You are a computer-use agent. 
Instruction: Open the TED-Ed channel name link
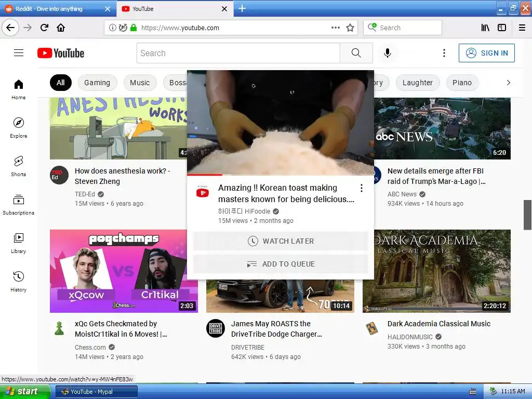pyautogui.click(x=85, y=194)
